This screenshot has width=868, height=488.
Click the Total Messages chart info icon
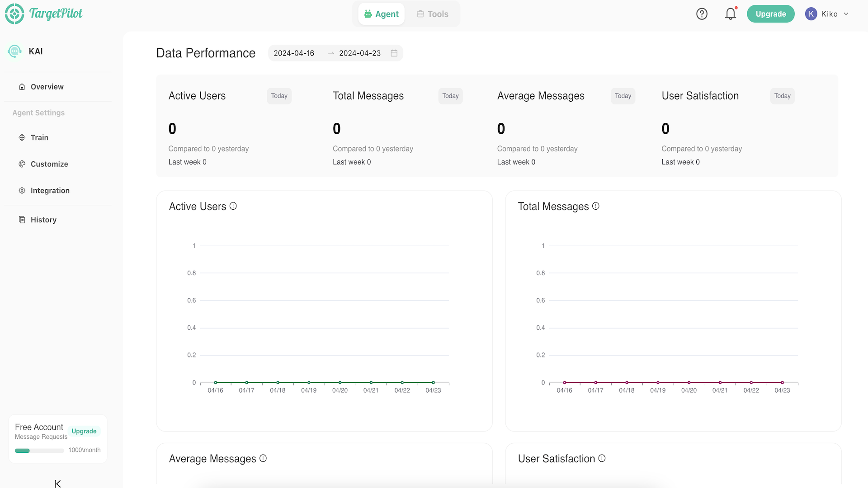coord(596,206)
